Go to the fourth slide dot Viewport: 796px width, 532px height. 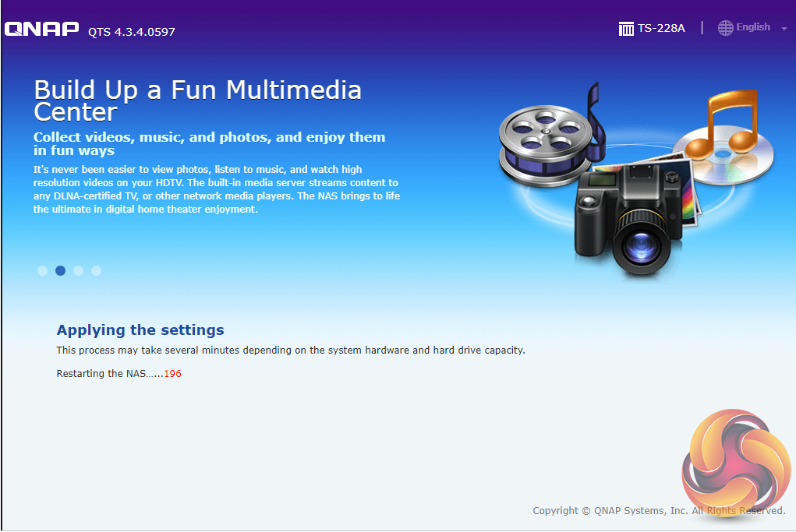[96, 271]
